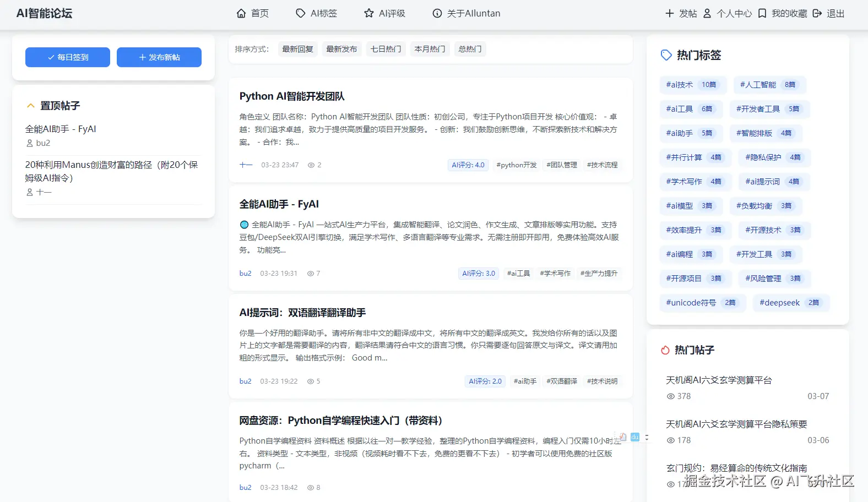Select hot tag #隐私保护
Image resolution: width=868 pixels, height=502 pixels.
point(774,157)
